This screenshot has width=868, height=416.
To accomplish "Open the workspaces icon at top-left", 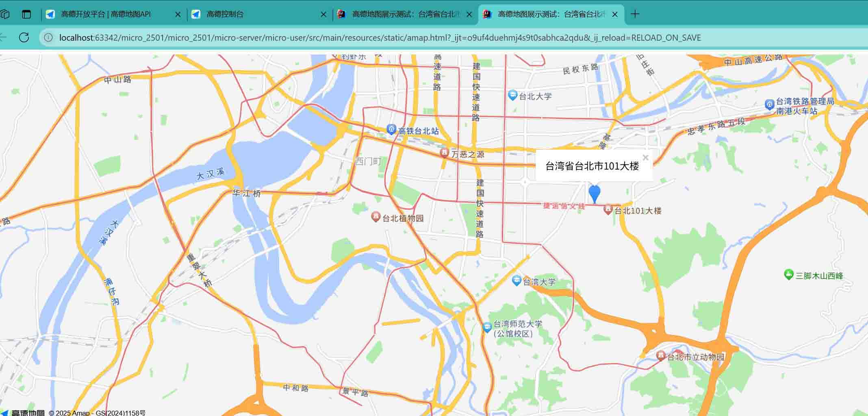I will [x=5, y=14].
